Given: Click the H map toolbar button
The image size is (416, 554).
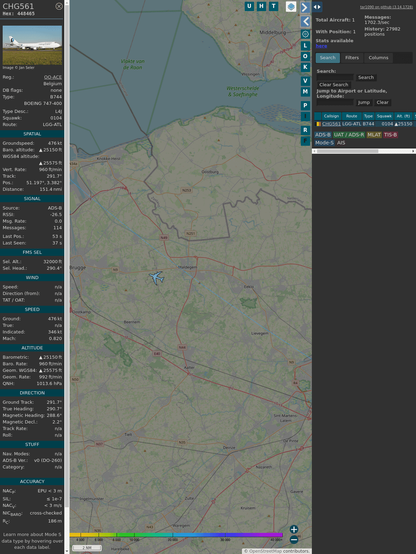Looking at the screenshot, I should tap(261, 6).
